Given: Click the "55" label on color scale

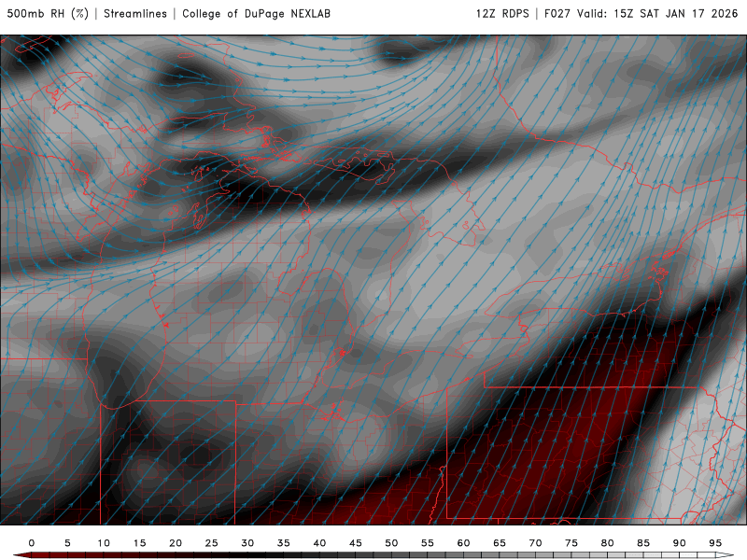Looking at the screenshot, I should tap(428, 543).
